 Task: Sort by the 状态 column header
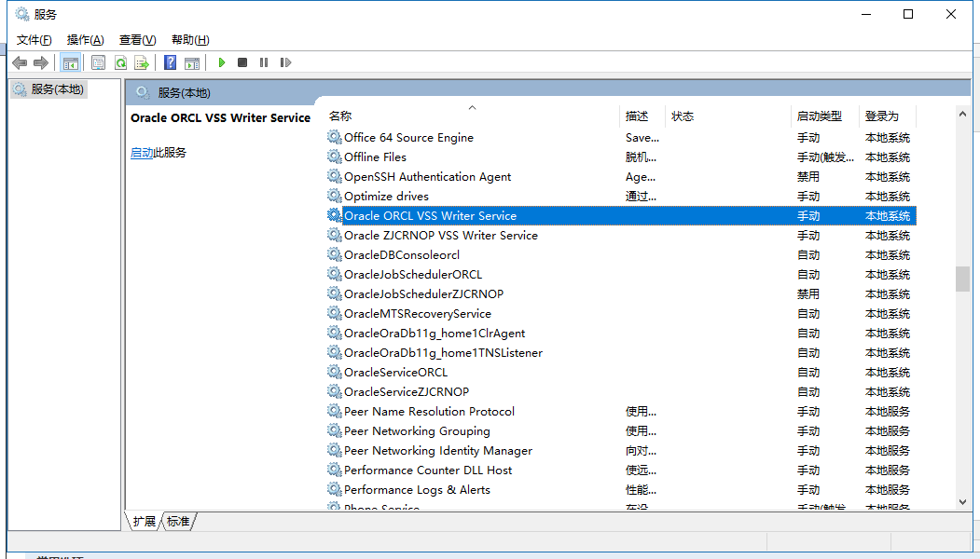click(727, 116)
